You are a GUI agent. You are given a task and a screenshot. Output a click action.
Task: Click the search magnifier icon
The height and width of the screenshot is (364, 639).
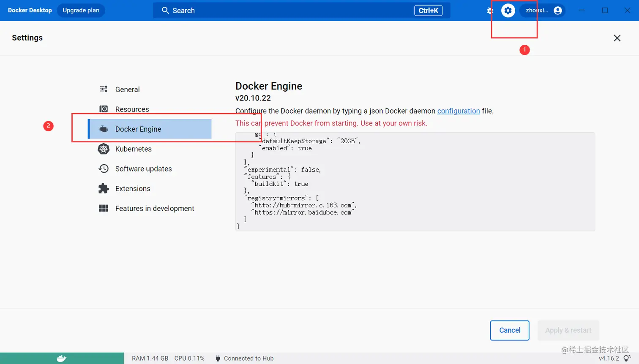[x=165, y=11]
